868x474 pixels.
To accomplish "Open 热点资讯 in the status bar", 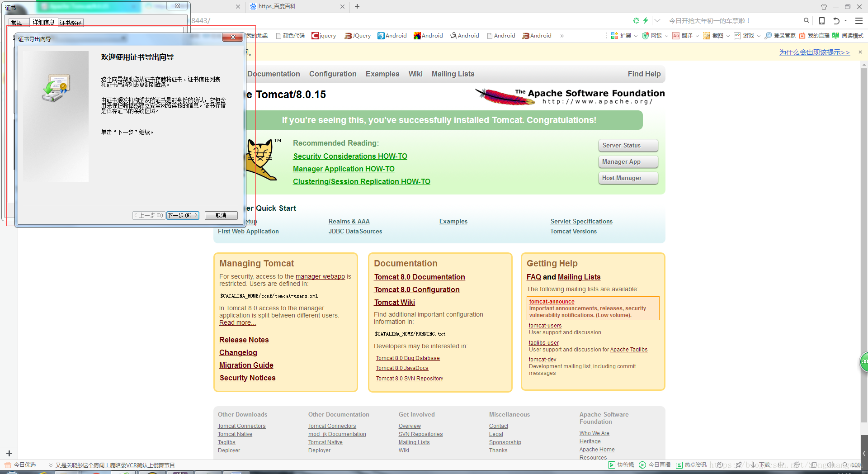I will [691, 465].
